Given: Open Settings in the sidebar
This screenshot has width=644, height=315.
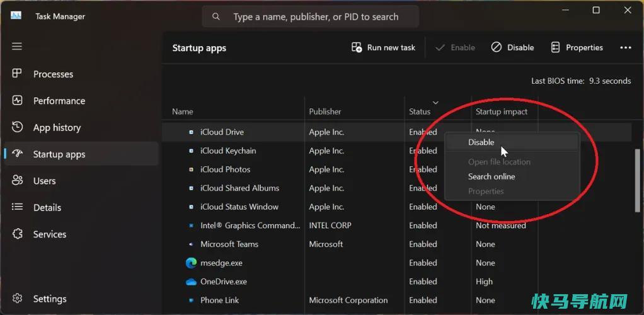Looking at the screenshot, I should [81, 299].
